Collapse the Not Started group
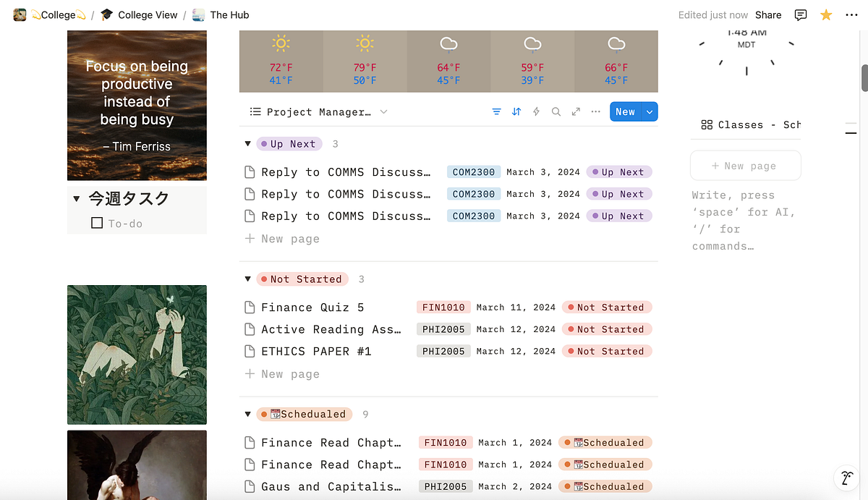 (247, 279)
